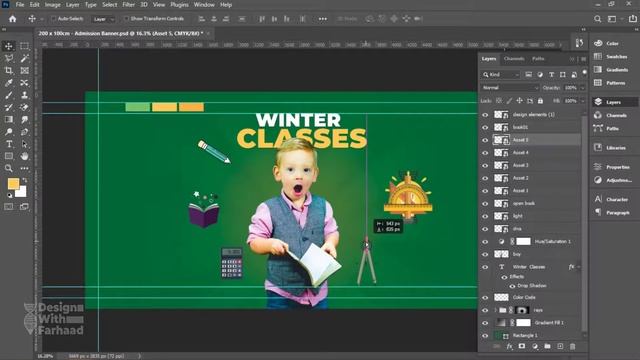Open the Window menu
This screenshot has width=640, height=360.
point(204,5)
